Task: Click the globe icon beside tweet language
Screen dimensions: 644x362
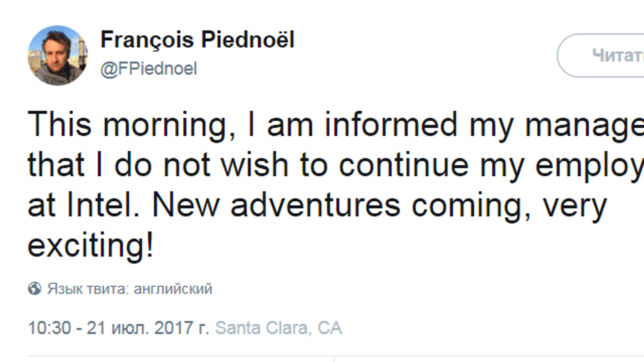Action: click(35, 288)
